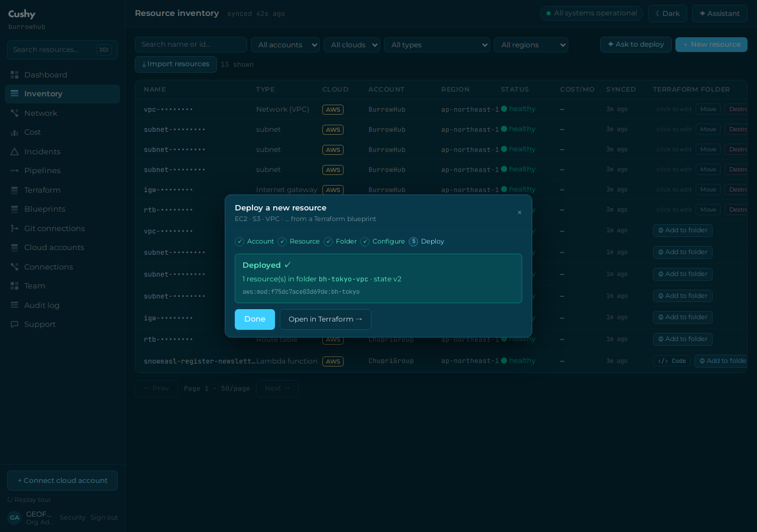This screenshot has height=532, width=757.
Task: Open the All clouds dropdown
Action: 352,45
